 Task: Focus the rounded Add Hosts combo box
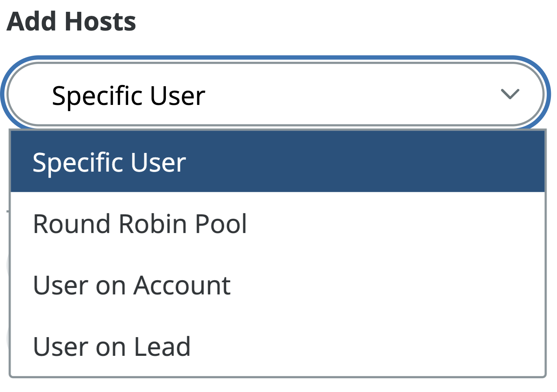coord(275,94)
